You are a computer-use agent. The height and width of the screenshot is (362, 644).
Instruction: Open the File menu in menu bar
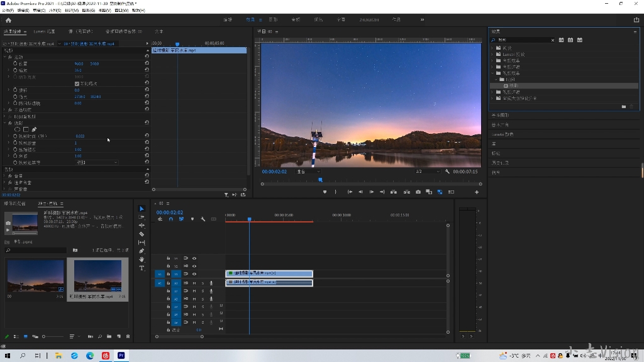coord(8,10)
